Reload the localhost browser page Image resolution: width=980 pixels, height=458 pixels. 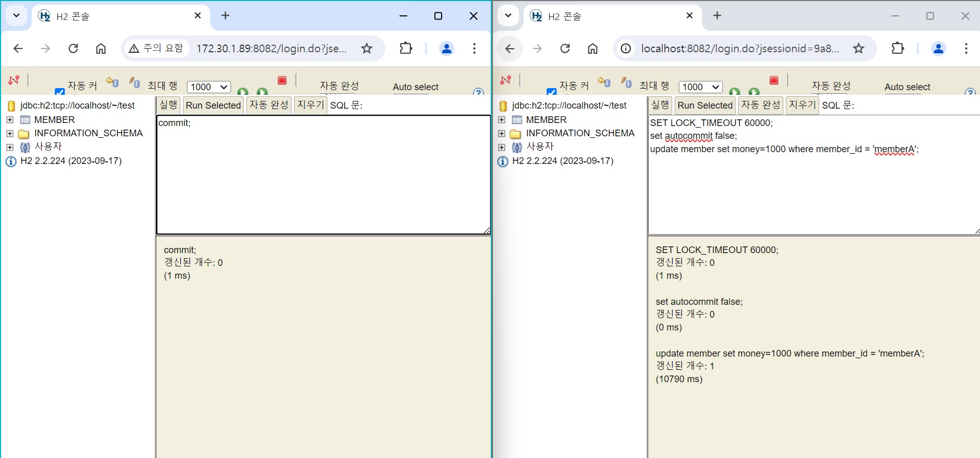click(x=565, y=48)
